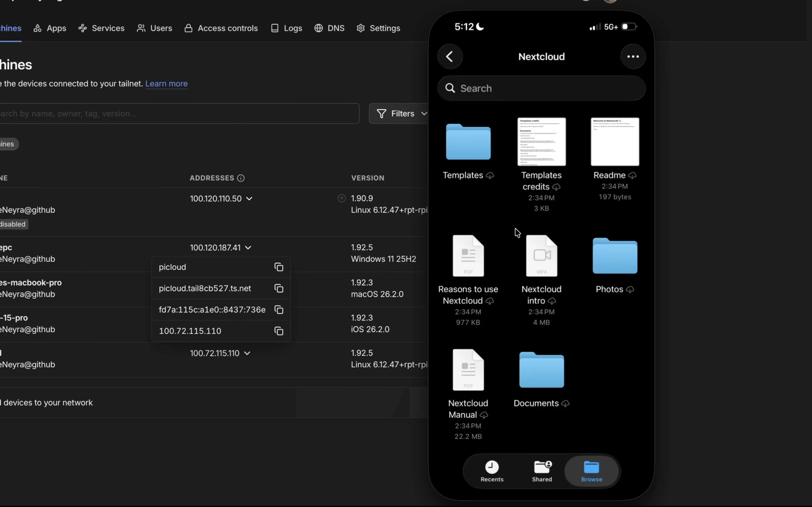Expand addresses for 100.120.110.50
Viewport: 812px width, 507px height.
(x=249, y=199)
